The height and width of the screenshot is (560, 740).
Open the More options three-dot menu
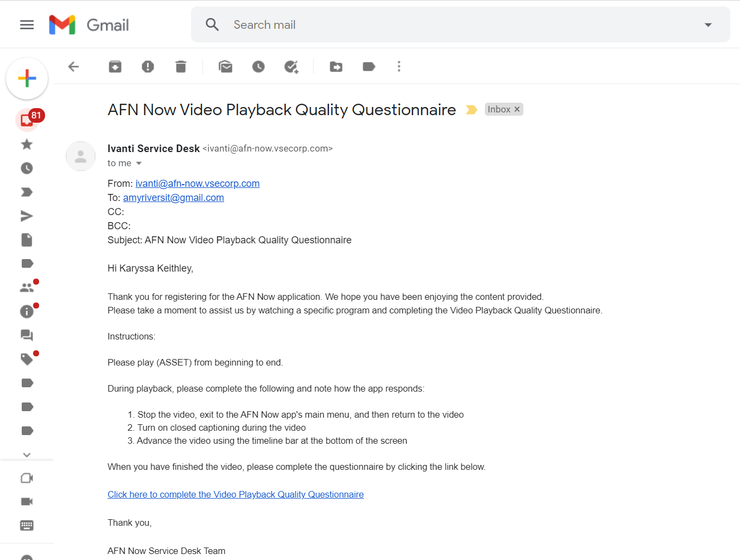[399, 67]
